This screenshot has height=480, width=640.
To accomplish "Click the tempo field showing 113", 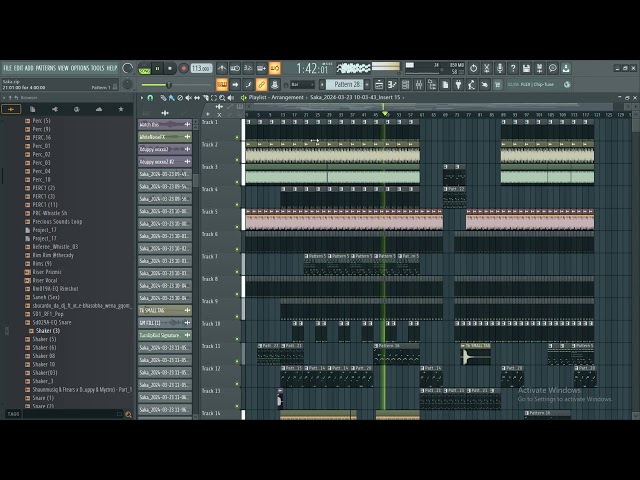I will tap(201, 69).
